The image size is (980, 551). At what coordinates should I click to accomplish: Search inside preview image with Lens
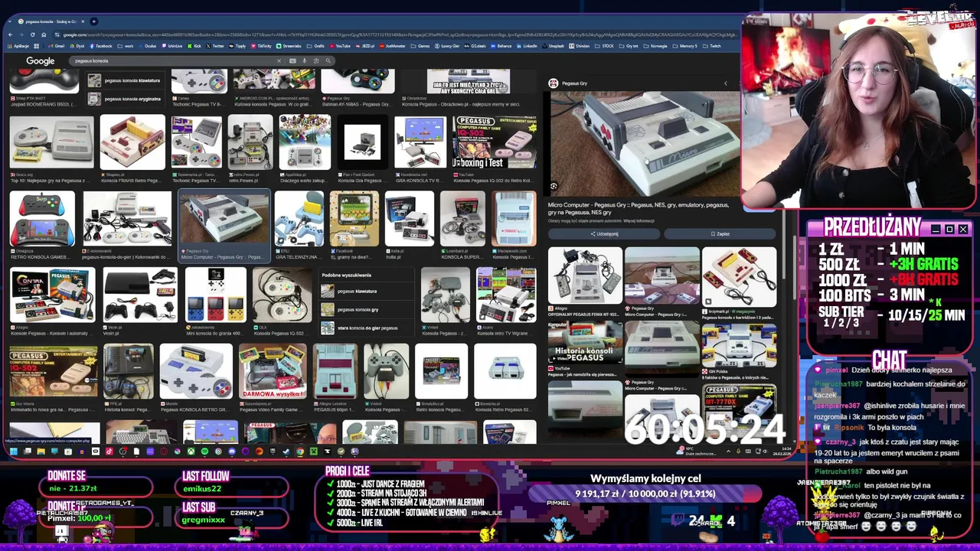point(554,186)
